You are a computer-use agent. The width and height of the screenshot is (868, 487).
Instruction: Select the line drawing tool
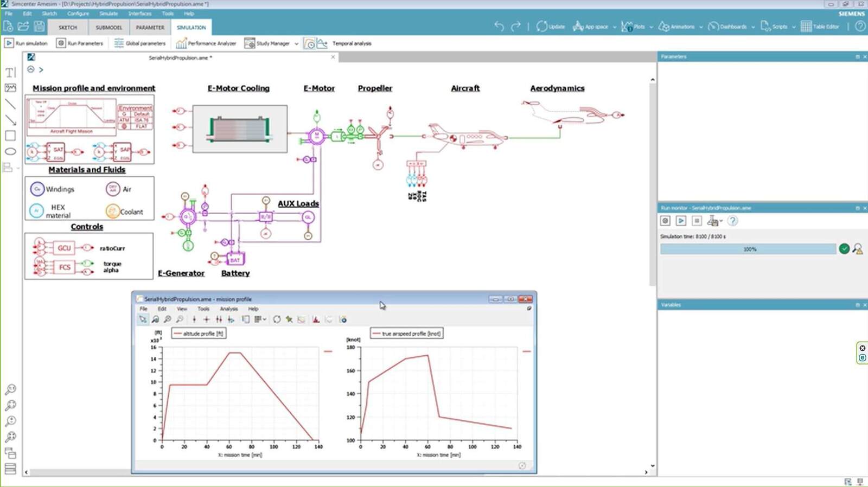point(10,104)
